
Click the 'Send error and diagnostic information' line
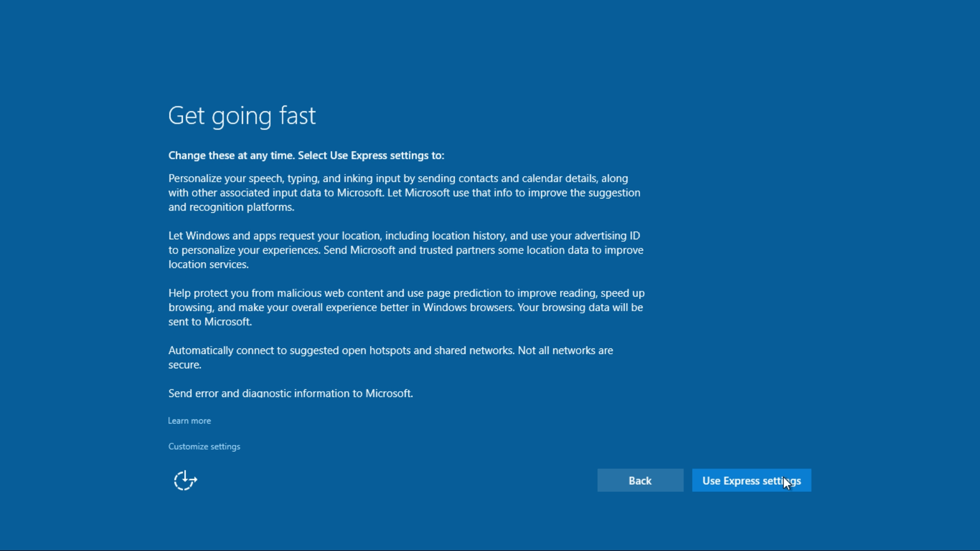tap(290, 393)
